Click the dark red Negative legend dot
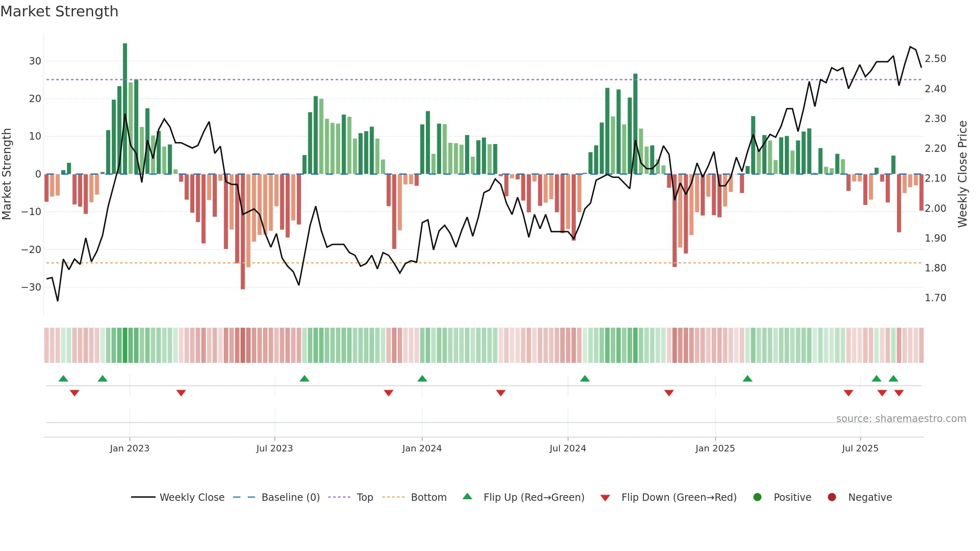Screen dimensions: 980x551 click(832, 497)
